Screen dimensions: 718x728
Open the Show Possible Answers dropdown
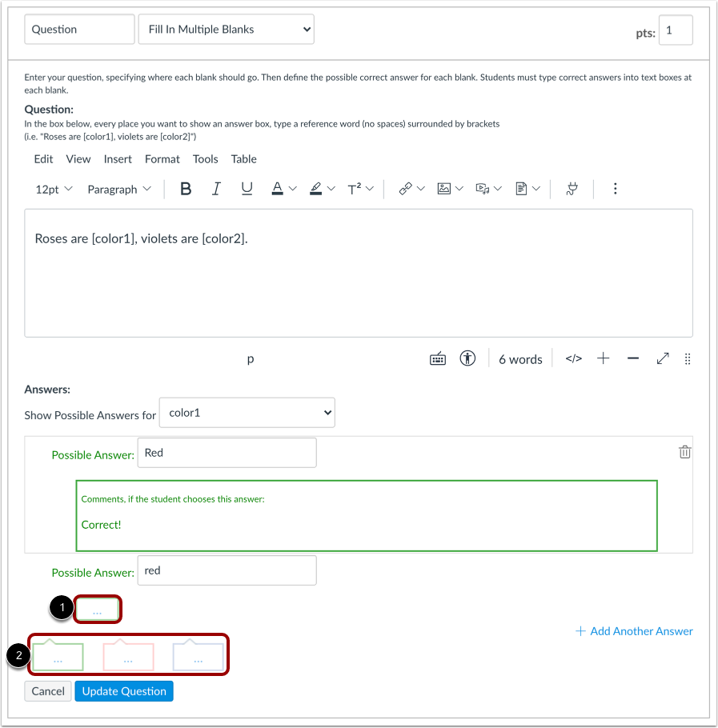pyautogui.click(x=247, y=412)
